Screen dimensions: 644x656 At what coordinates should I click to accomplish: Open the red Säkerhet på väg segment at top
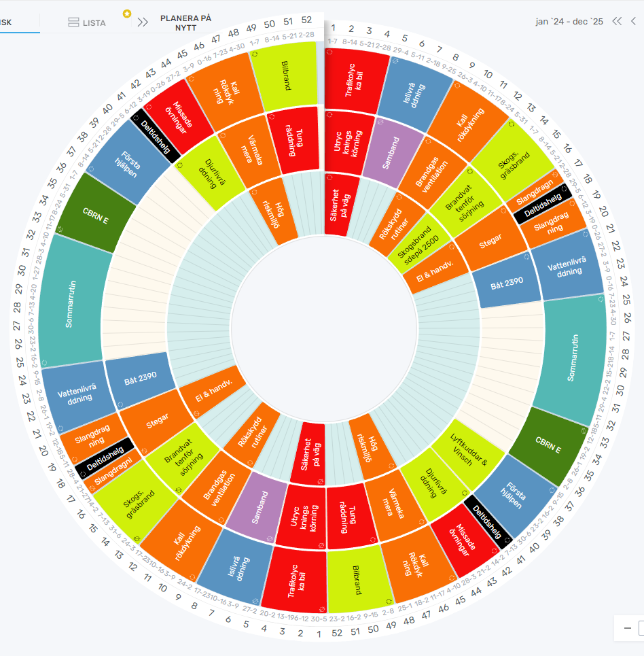343,205
